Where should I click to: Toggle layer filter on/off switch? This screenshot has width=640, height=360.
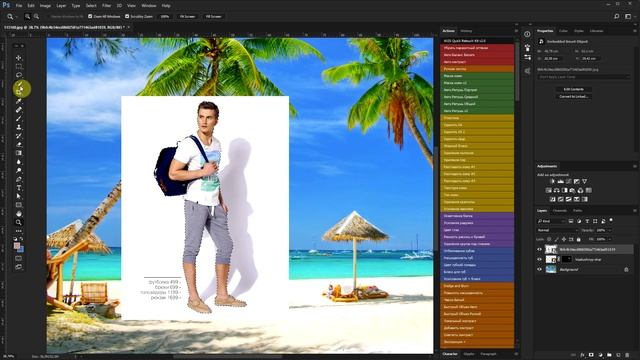[x=611, y=220]
